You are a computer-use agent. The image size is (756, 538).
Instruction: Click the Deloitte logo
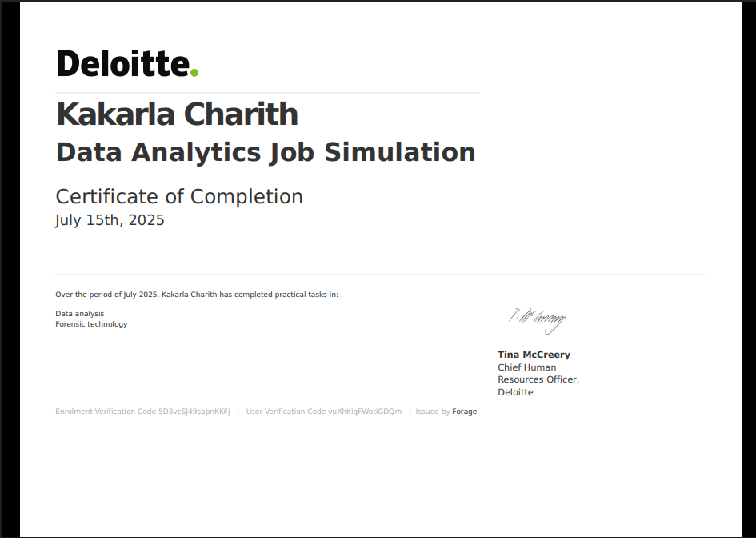tap(124, 62)
